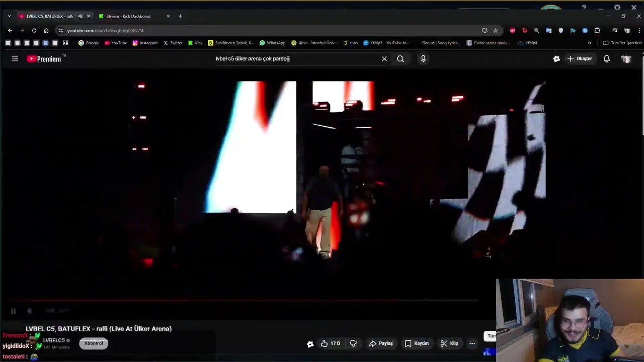644x362 pixels.
Task: Bookmark this page with the star
Action: click(496, 31)
